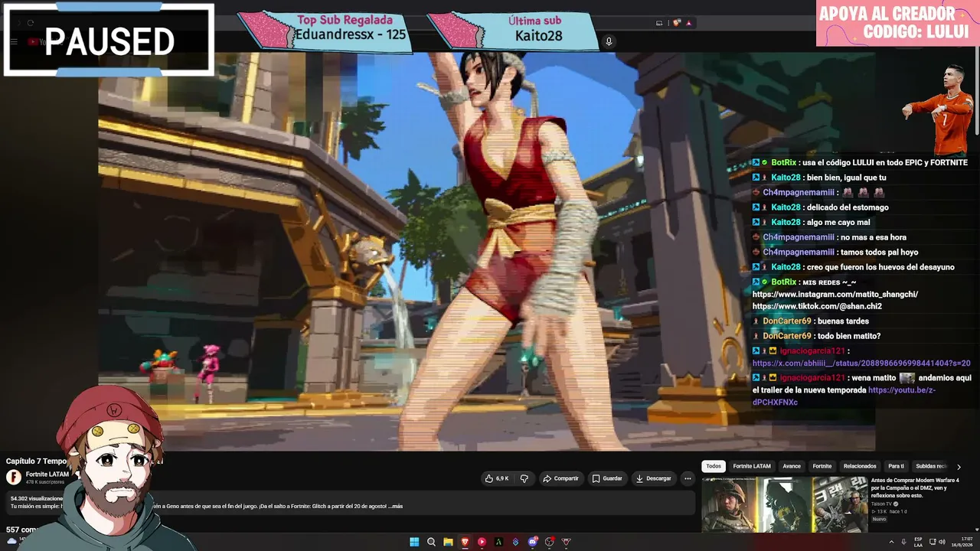980x551 pixels.
Task: Select the Fortnite LATAM filter chip
Action: point(752,466)
